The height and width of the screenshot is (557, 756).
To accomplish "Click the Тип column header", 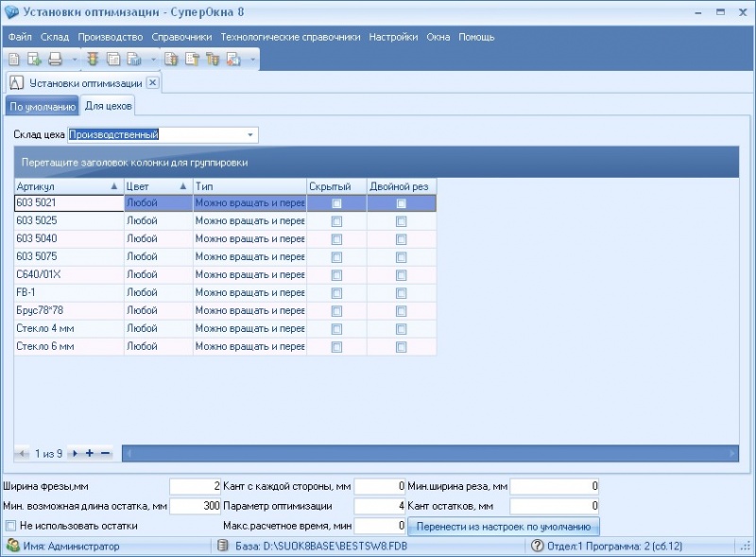I will pyautogui.click(x=249, y=186).
